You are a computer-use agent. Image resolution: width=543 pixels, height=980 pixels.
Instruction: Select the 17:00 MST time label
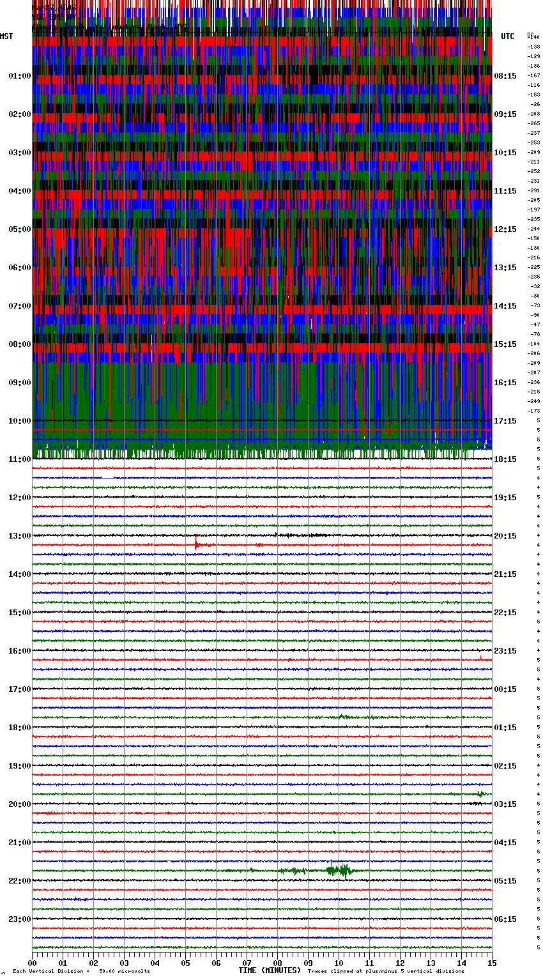pos(20,689)
